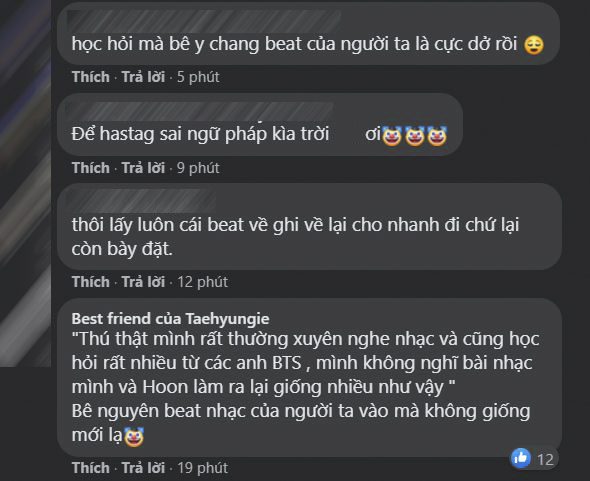Viewport: 590px width, 481px height.
Task: Click the blue like reaction icon
Action: 521,458
